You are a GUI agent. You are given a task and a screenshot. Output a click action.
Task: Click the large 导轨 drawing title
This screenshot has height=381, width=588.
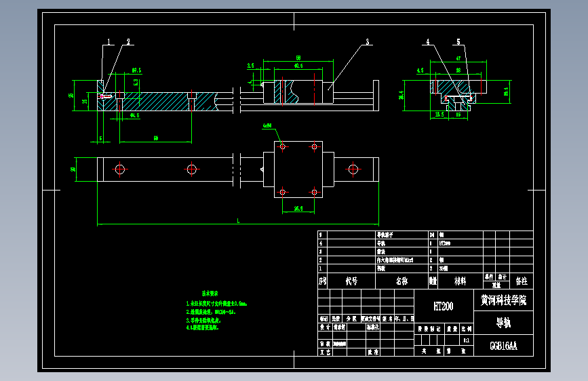[x=503, y=323]
